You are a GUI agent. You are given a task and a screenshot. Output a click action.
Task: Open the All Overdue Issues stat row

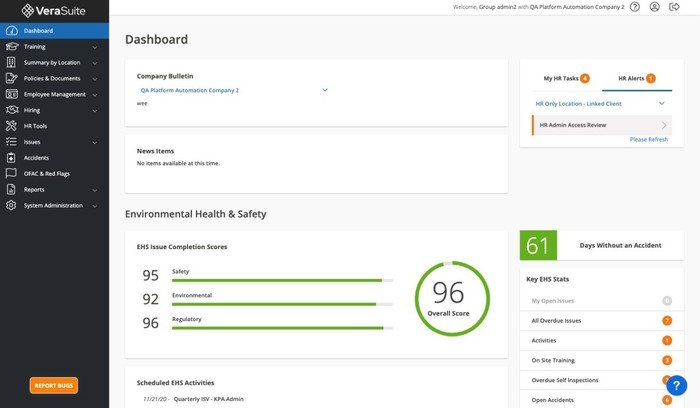pos(602,321)
